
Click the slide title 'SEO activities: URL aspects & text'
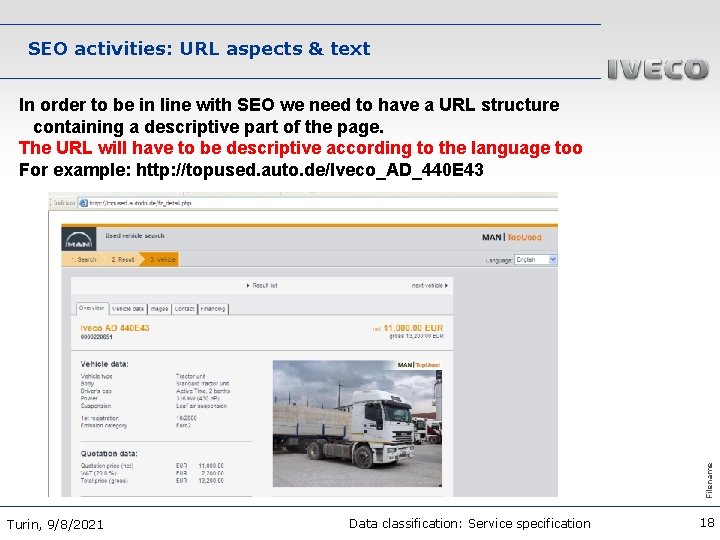click(x=199, y=49)
